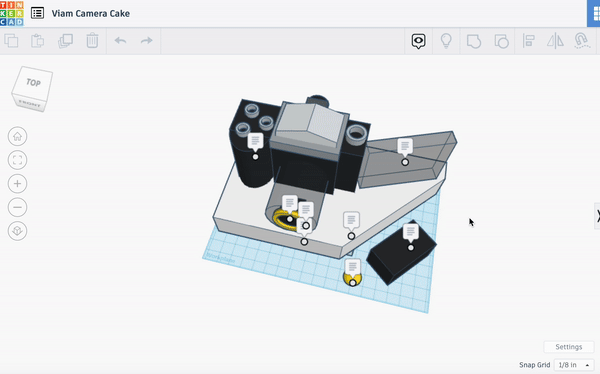
Task: Open the 3D design grid icon in the top corner
Action: point(594,14)
